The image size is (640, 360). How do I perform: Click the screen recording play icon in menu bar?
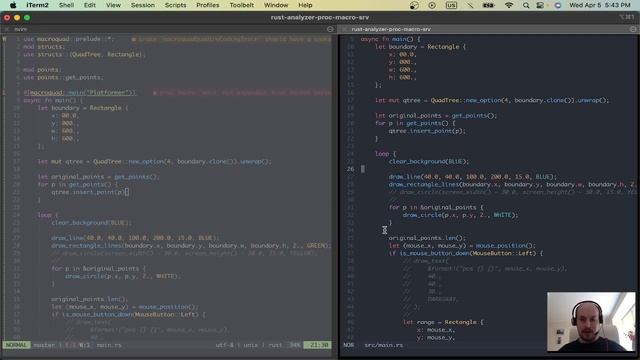click(432, 5)
